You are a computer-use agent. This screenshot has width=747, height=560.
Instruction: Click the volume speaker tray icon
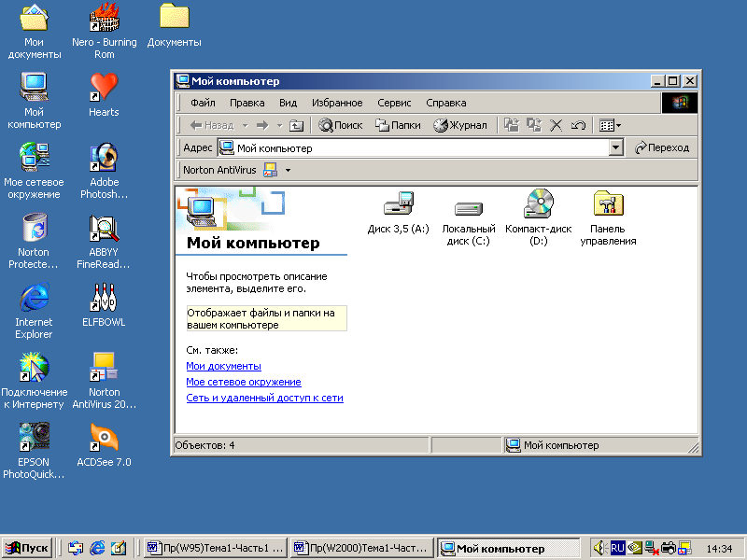click(x=599, y=548)
